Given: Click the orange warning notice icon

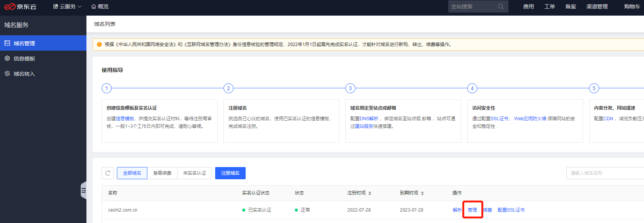Looking at the screenshot, I should click(x=99, y=45).
